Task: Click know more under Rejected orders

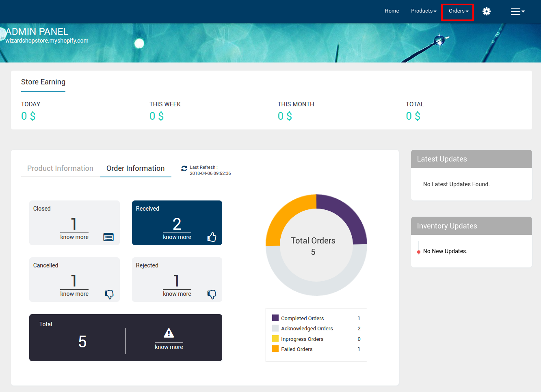Action: [177, 294]
